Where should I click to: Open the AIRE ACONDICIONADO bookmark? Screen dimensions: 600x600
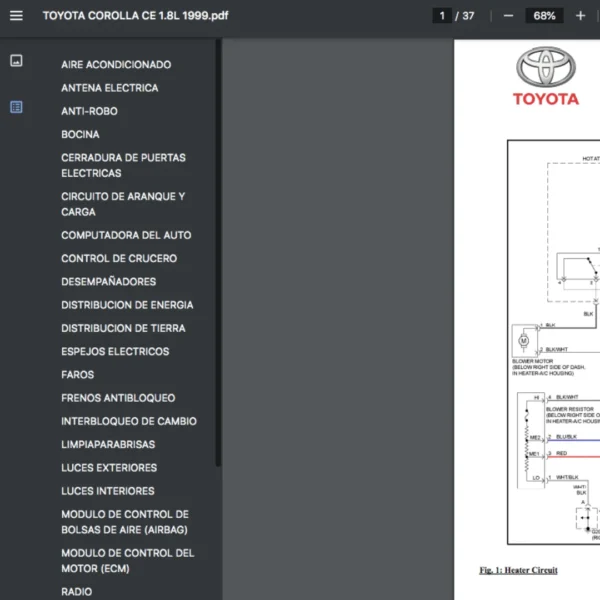pos(116,65)
